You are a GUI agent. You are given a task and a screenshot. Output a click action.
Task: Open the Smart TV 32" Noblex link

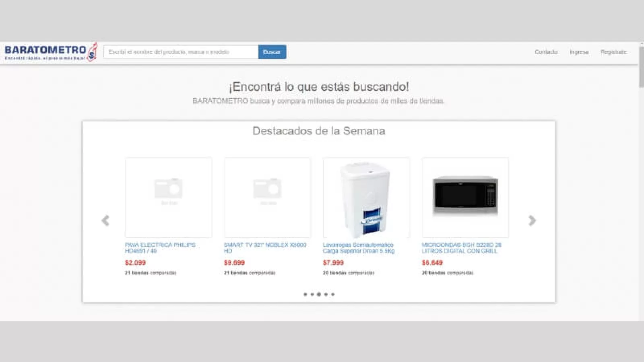click(265, 248)
